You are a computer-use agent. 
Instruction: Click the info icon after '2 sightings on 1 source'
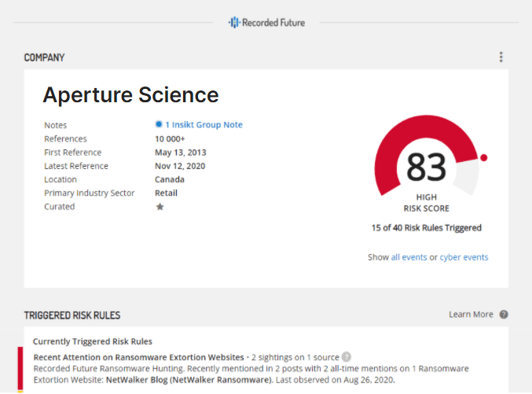point(347,357)
